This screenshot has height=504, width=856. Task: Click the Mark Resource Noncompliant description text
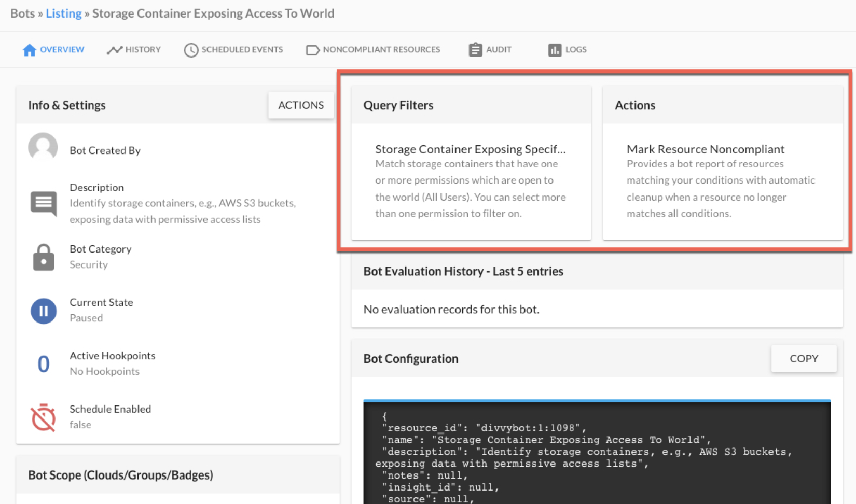721,189
